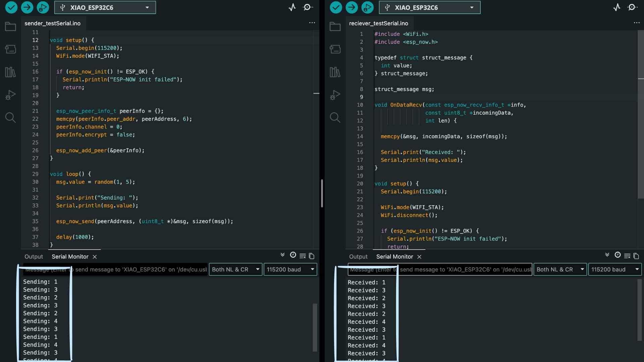Clear output in right Serial Monitor
The height and width of the screenshot is (362, 644).
627,256
